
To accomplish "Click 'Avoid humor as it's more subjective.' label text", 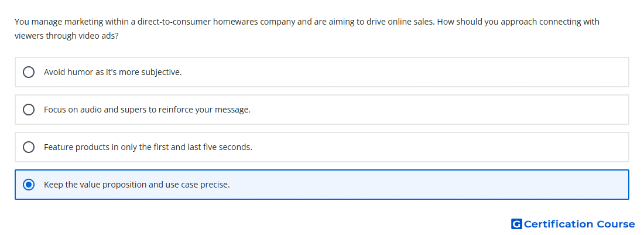I will (112, 72).
